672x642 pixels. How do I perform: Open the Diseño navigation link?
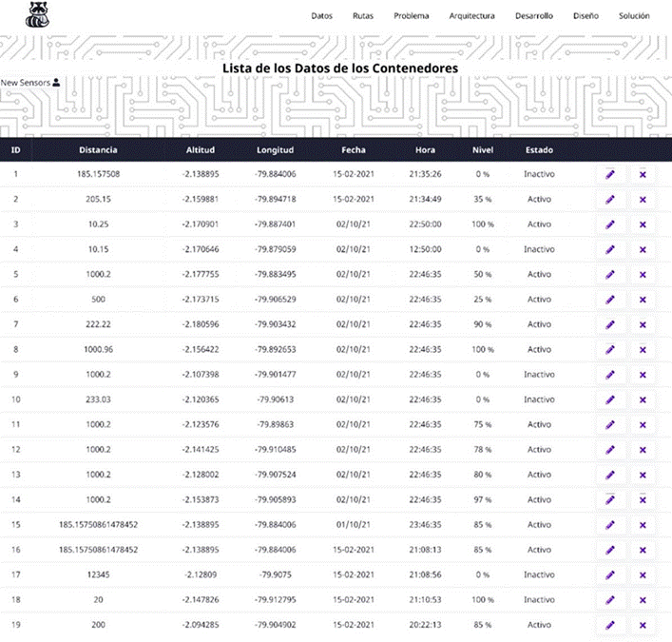pos(586,16)
